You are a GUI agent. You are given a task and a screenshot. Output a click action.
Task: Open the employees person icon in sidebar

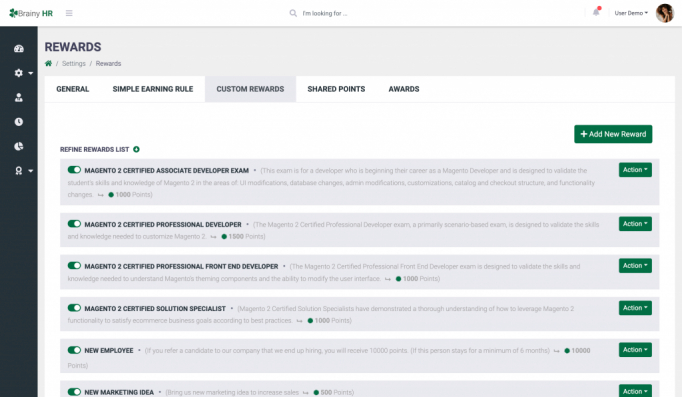coord(19,97)
